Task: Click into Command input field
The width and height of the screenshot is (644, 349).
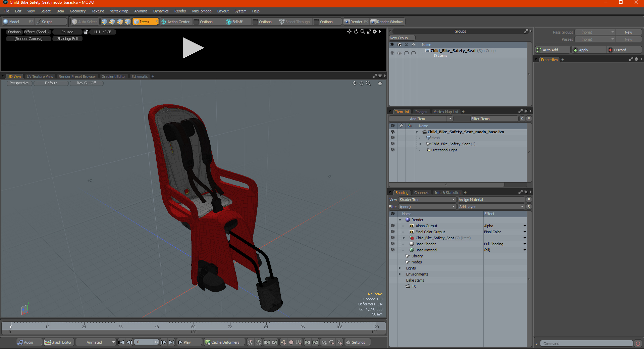Action: coord(586,344)
